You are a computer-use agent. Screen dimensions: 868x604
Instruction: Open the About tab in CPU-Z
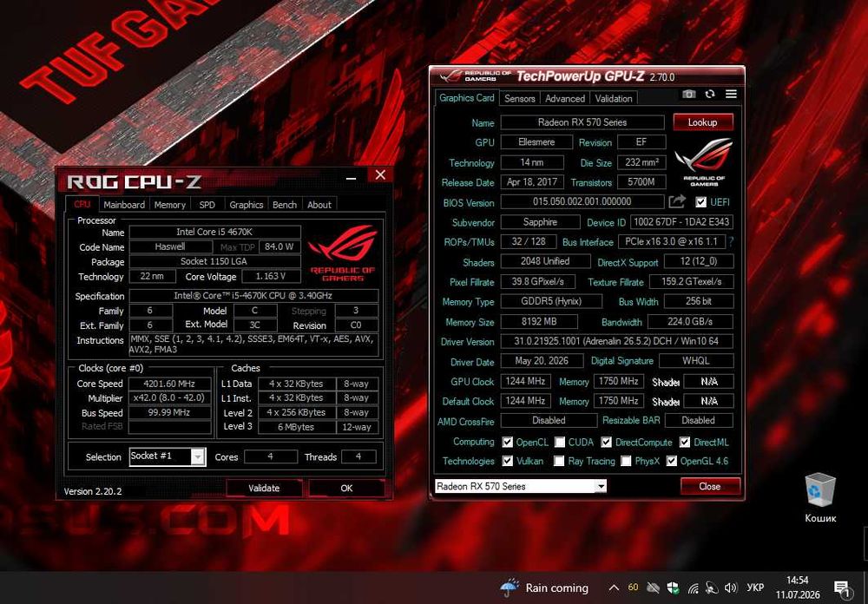[x=319, y=205]
